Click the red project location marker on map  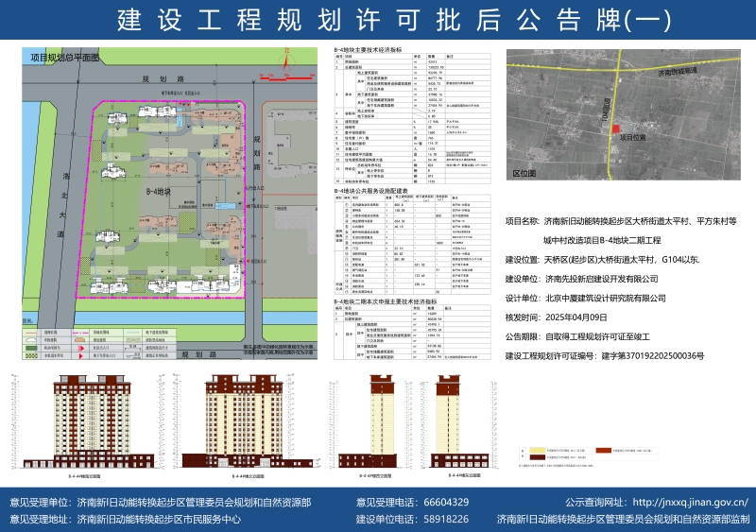pos(616,129)
